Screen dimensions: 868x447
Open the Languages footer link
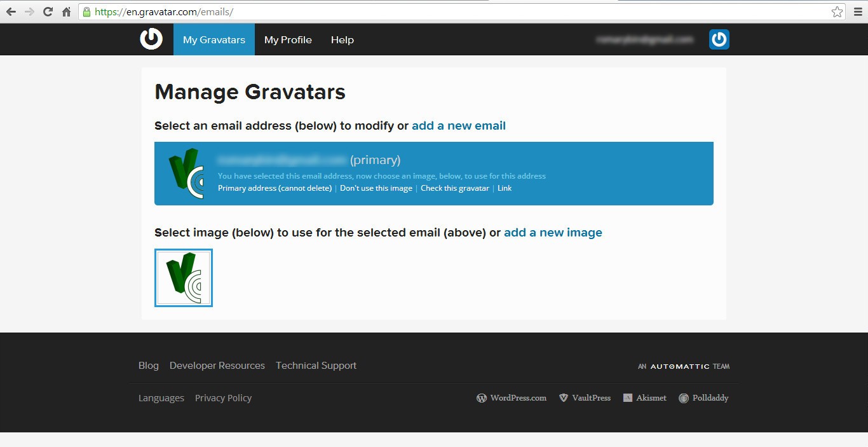point(161,398)
